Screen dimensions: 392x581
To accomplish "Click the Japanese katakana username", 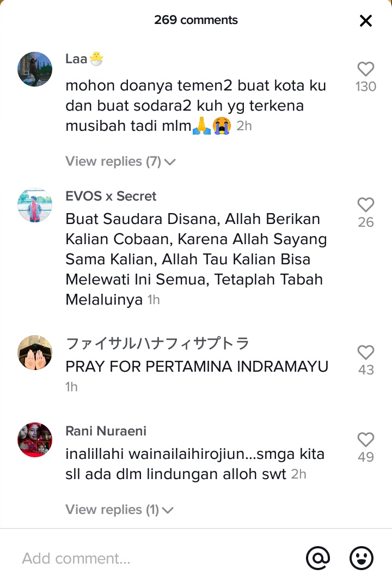I will tap(157, 343).
